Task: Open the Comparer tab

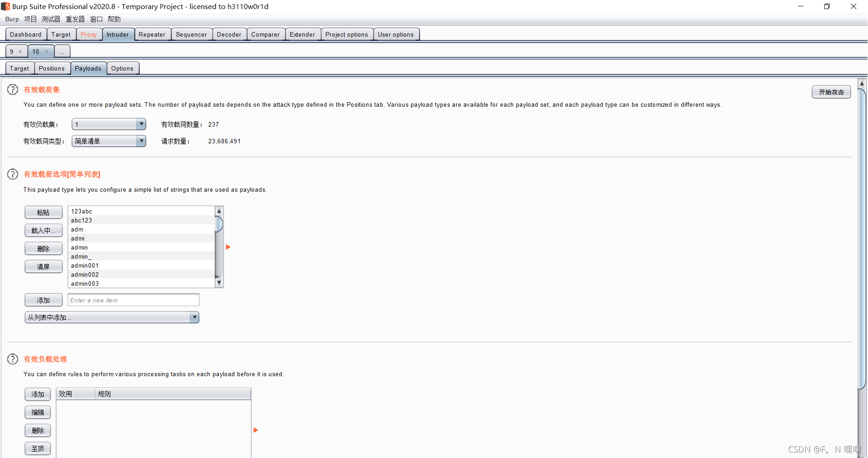Action: click(x=265, y=34)
